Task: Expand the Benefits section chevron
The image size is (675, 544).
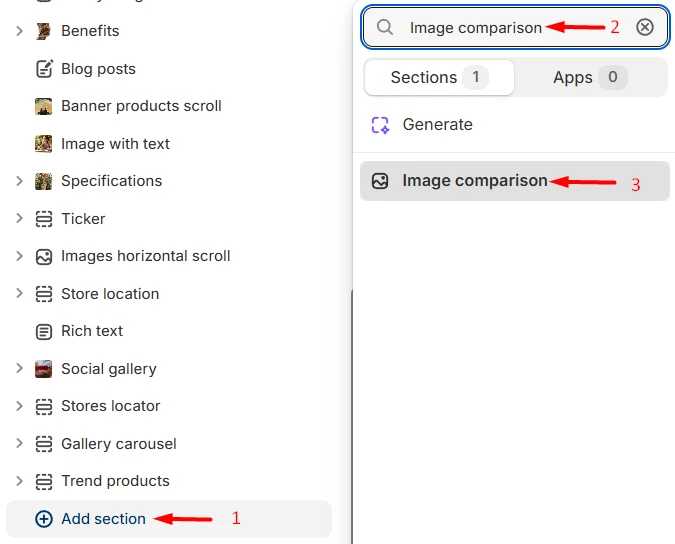Action: (x=19, y=31)
